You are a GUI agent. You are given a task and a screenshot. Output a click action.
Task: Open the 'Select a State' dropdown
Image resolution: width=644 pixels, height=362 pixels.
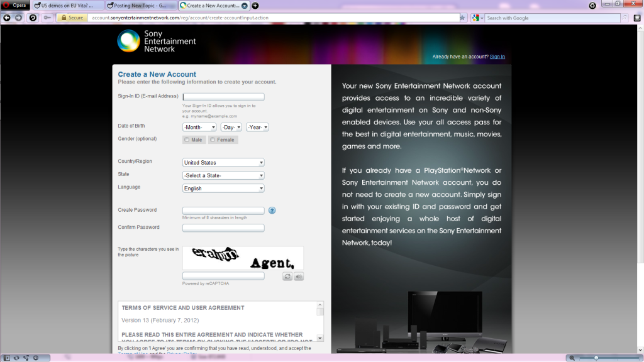click(x=223, y=175)
